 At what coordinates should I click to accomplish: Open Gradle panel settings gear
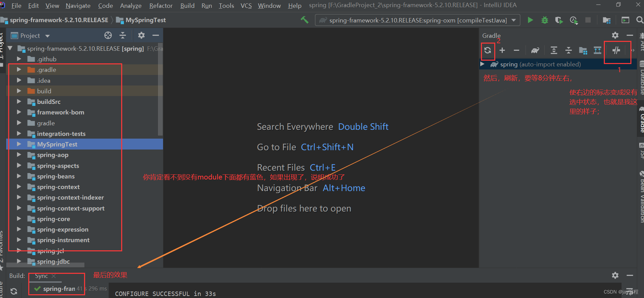click(615, 35)
